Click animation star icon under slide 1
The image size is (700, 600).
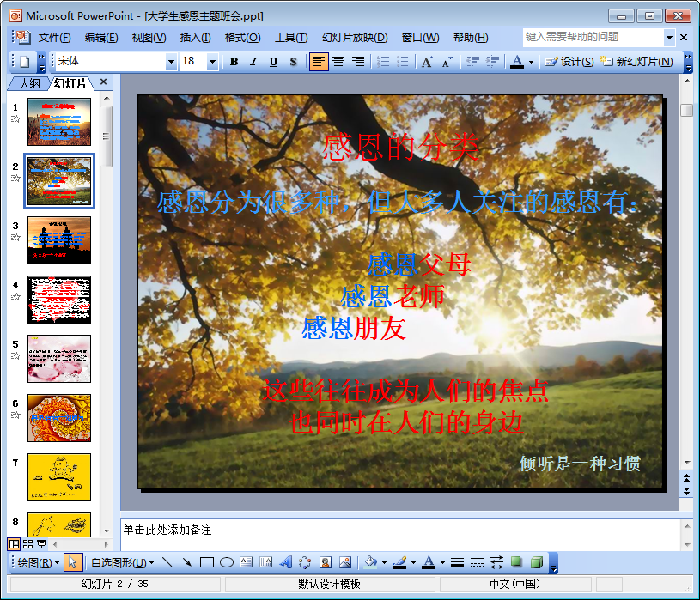pos(15,118)
